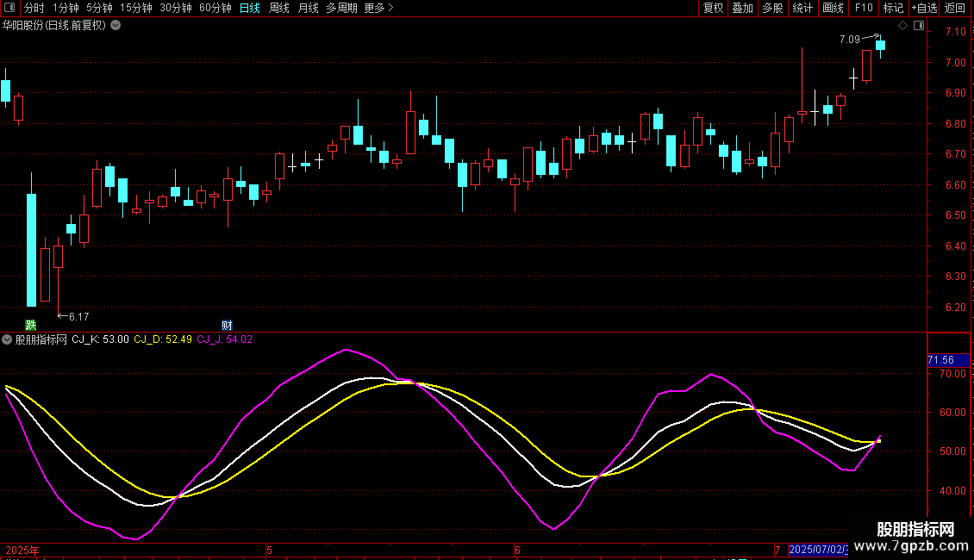
Task: Click the 多股 multi-stock button
Action: pos(772,8)
